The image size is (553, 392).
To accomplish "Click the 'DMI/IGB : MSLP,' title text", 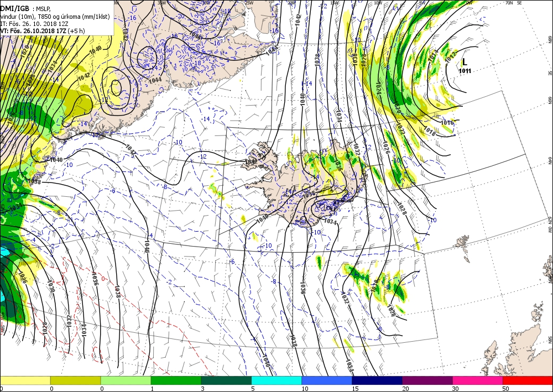I will 25,9.
